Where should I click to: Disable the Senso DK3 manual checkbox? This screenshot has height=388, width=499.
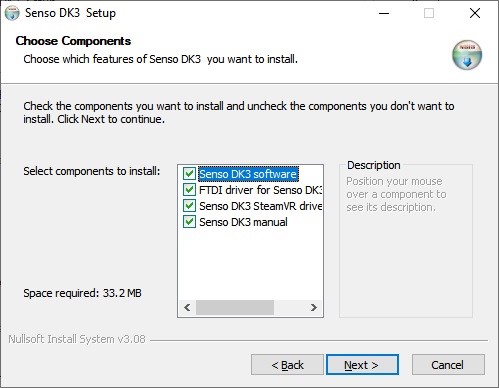pyautogui.click(x=189, y=222)
